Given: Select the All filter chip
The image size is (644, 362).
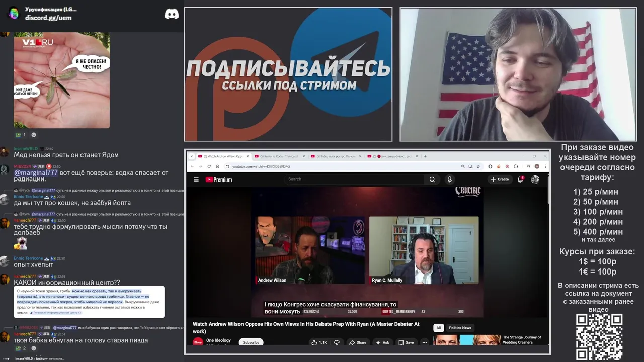Looking at the screenshot, I should click(x=438, y=328).
